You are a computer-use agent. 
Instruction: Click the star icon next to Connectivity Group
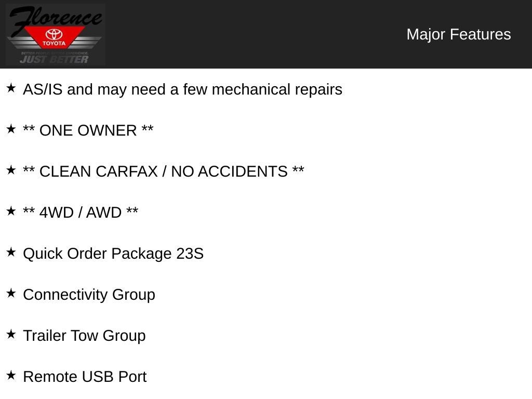[11, 294]
